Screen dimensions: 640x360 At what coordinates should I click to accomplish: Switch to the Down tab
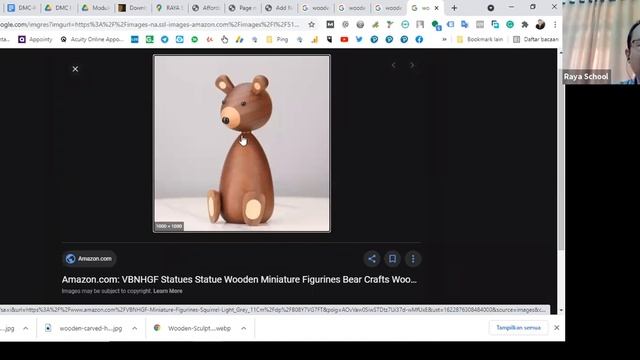pyautogui.click(x=131, y=8)
